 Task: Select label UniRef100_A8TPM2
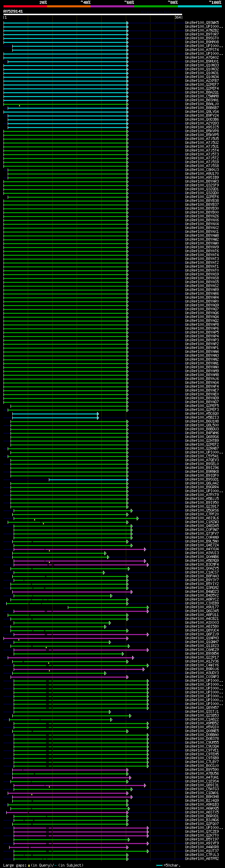click(x=202, y=859)
